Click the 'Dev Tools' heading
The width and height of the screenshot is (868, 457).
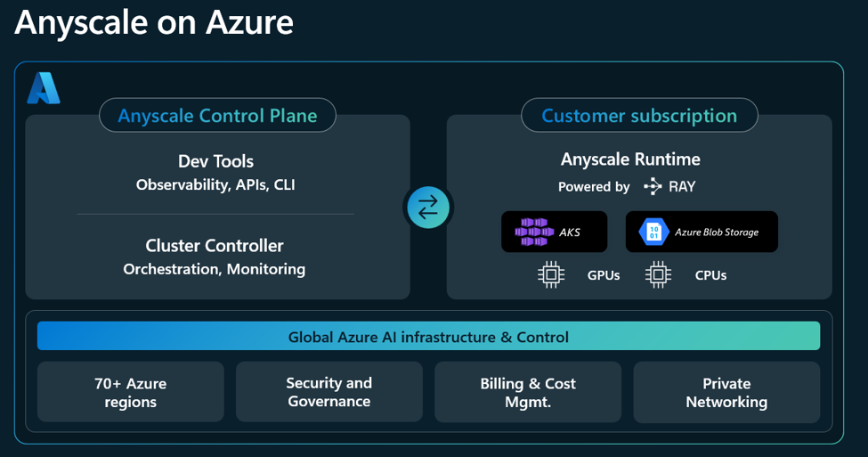(216, 161)
